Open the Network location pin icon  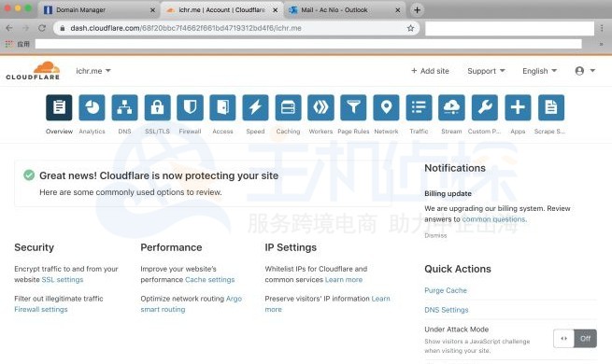(387, 107)
